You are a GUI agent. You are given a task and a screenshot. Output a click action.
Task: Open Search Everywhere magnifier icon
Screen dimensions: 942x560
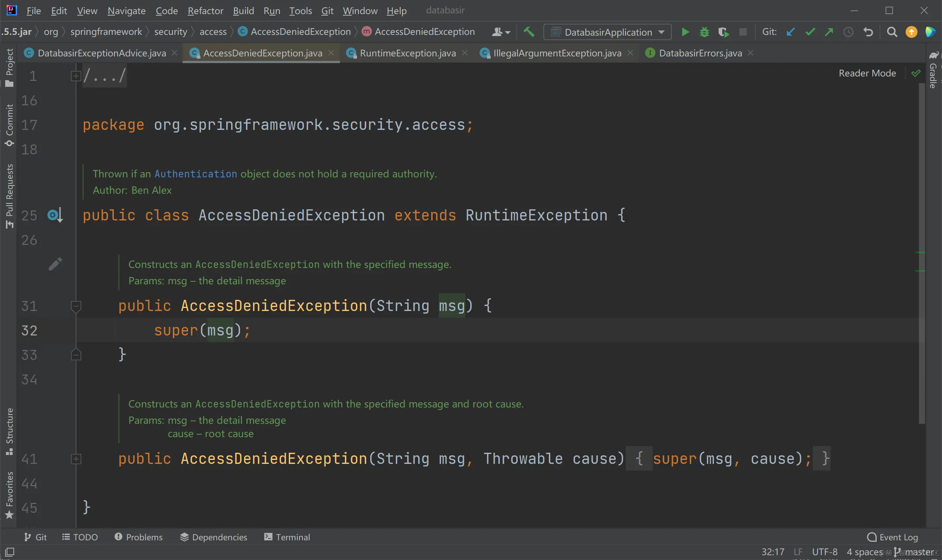892,32
